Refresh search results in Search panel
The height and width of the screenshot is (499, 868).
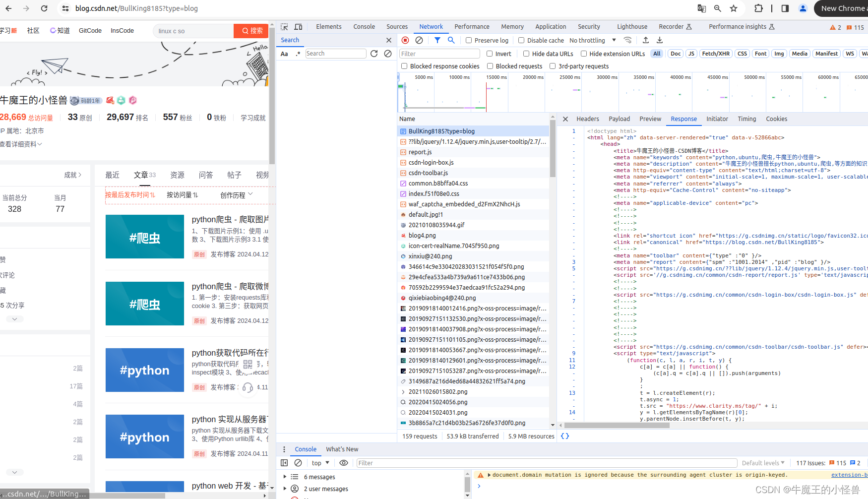(x=374, y=54)
